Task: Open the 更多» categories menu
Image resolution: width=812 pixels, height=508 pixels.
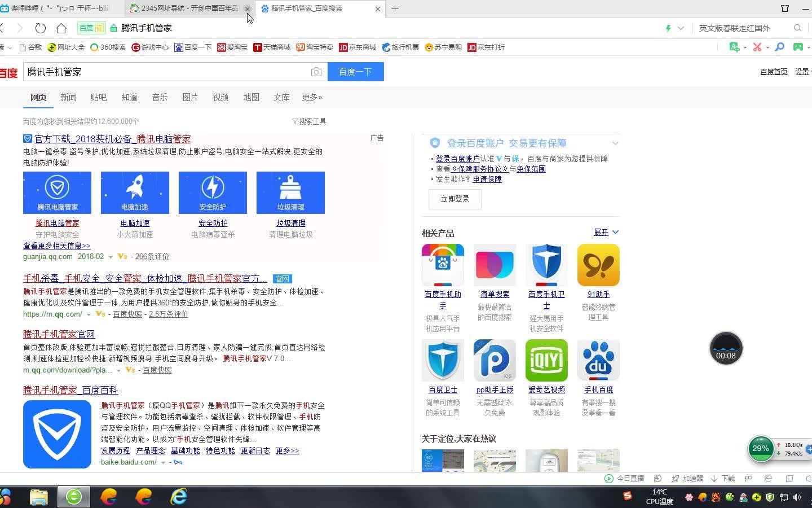Action: (x=312, y=97)
